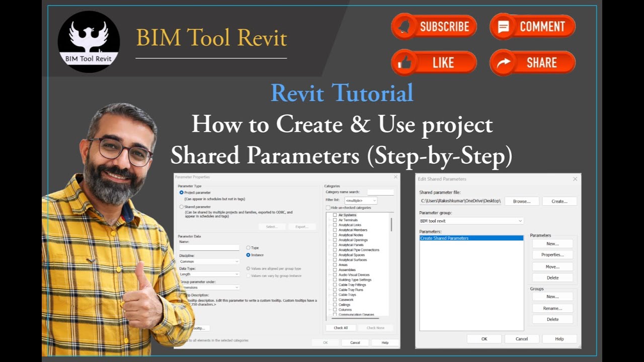Click the Category name search field

(x=380, y=192)
